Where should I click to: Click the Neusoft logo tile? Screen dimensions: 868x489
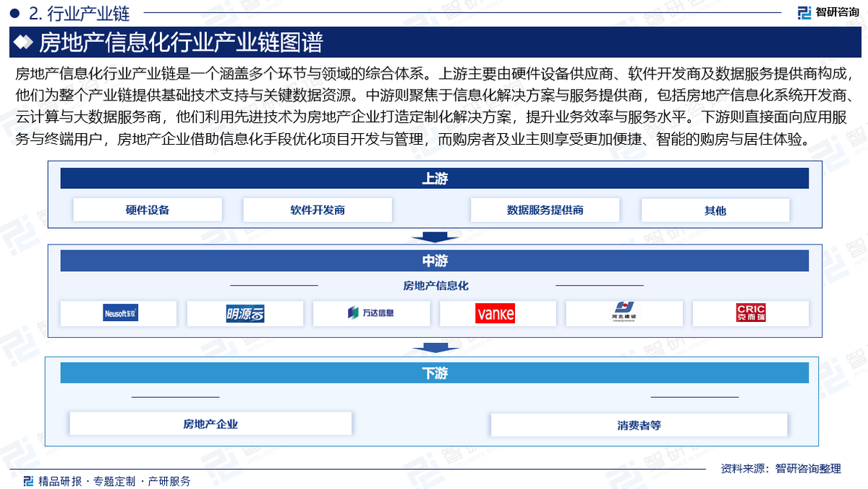point(119,313)
